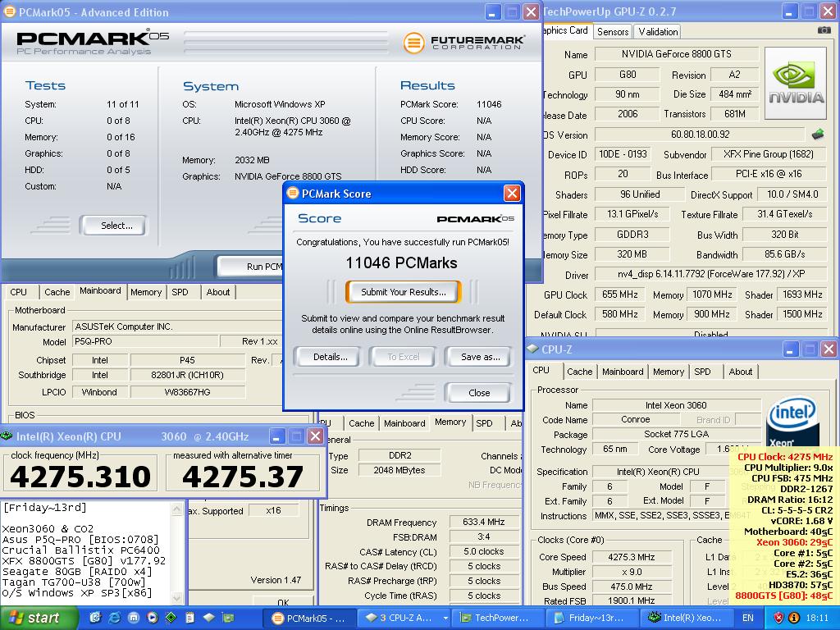
Task: Open the Start menu
Action: [38, 618]
